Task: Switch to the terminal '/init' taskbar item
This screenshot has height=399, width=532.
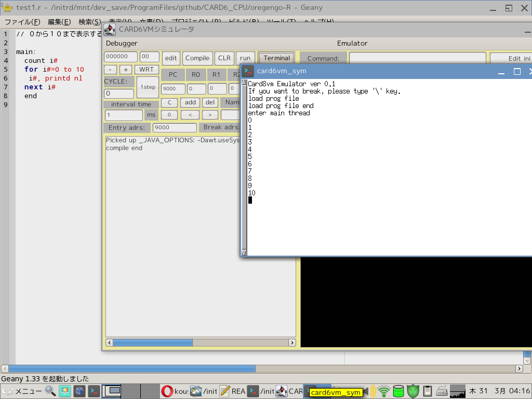Action: pos(261,391)
